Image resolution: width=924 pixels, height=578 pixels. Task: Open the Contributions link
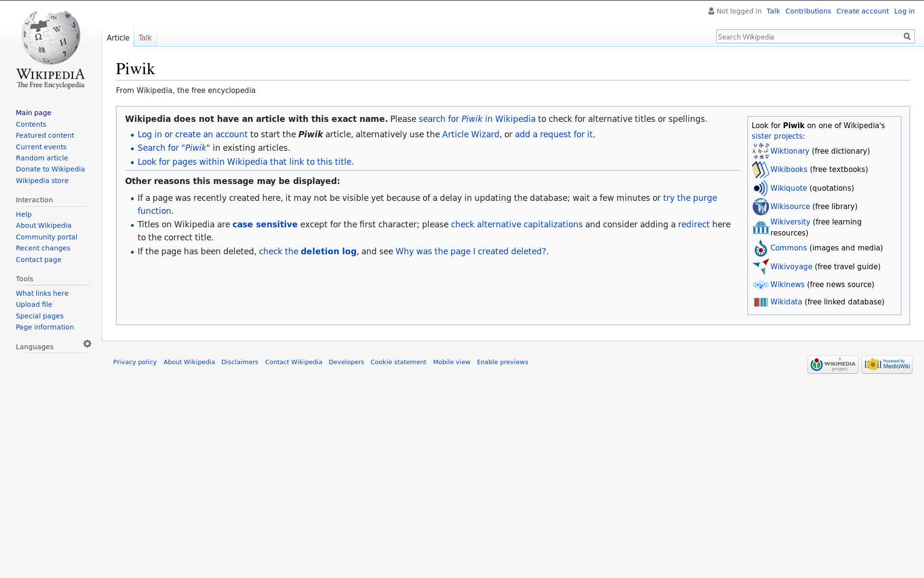click(808, 11)
